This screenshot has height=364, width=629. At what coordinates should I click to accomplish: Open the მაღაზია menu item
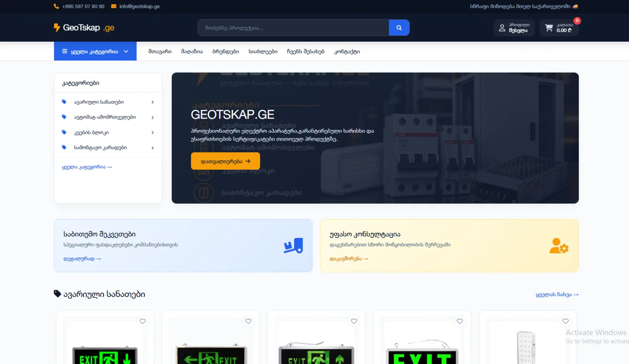pos(192,51)
